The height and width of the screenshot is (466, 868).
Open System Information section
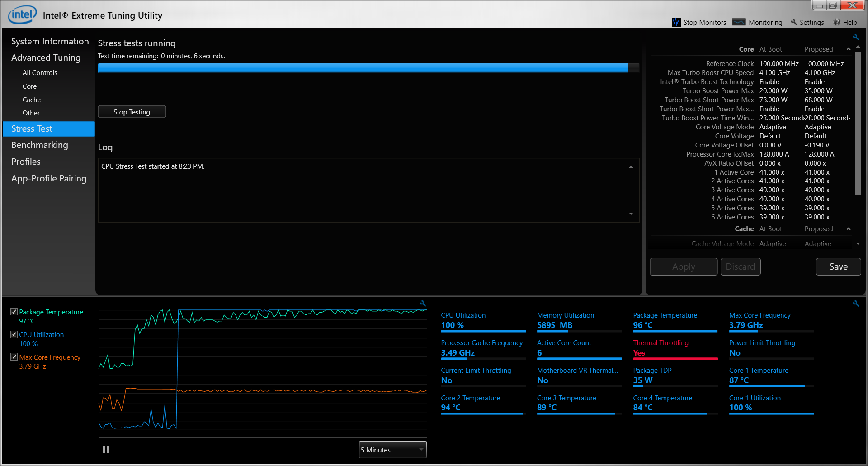[x=50, y=41]
